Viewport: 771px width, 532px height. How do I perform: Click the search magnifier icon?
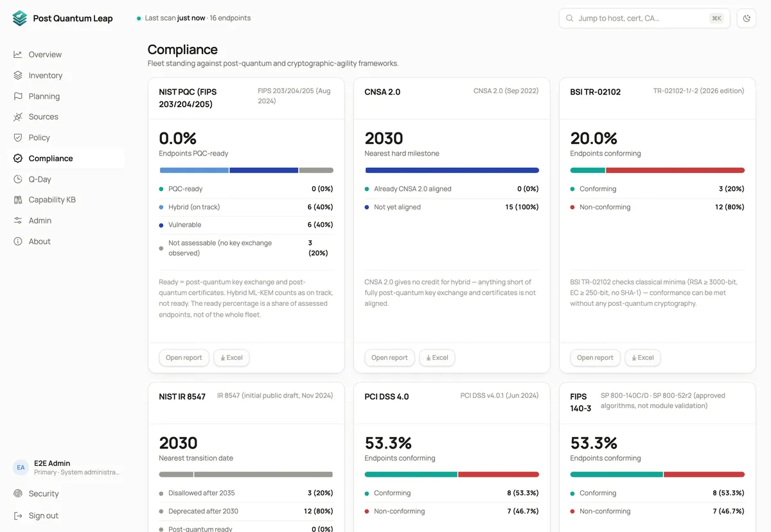pyautogui.click(x=569, y=19)
